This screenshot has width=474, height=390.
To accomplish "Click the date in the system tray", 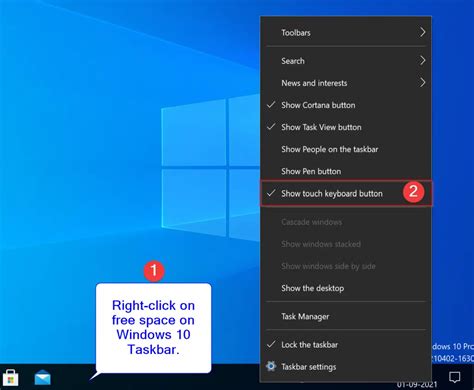I will click(x=417, y=385).
